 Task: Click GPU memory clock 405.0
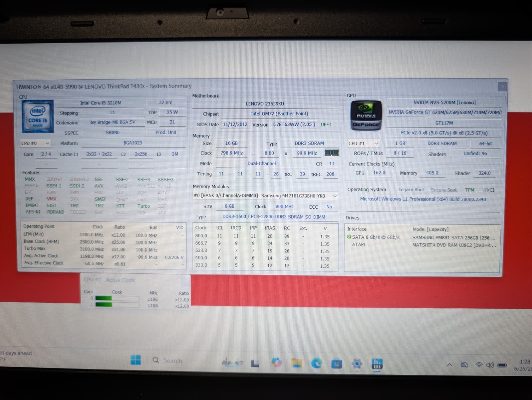coord(432,173)
